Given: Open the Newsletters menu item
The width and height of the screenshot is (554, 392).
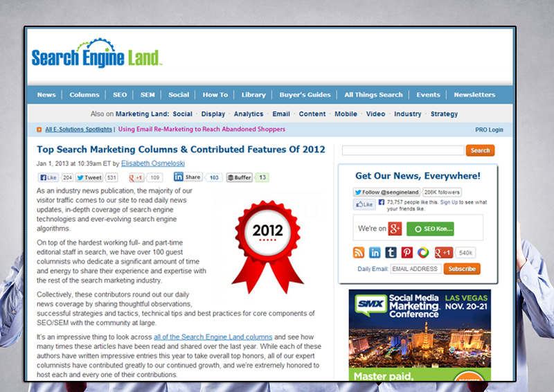Looking at the screenshot, I should (474, 95).
